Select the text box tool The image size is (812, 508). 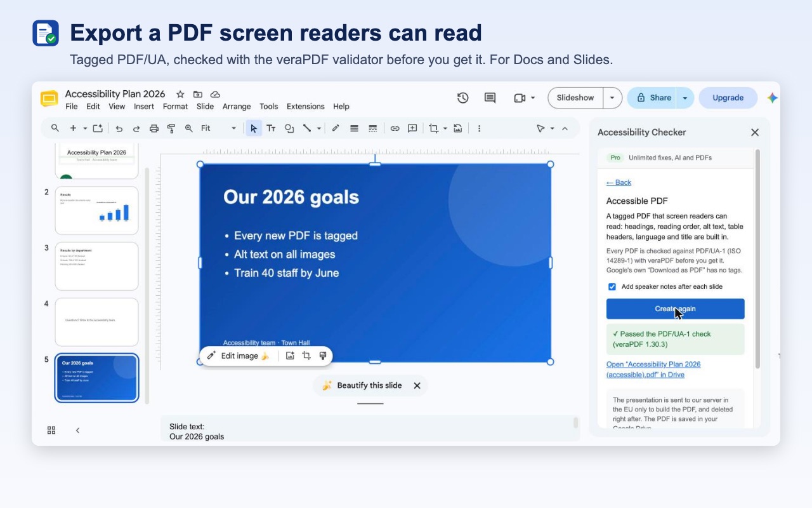coord(271,128)
